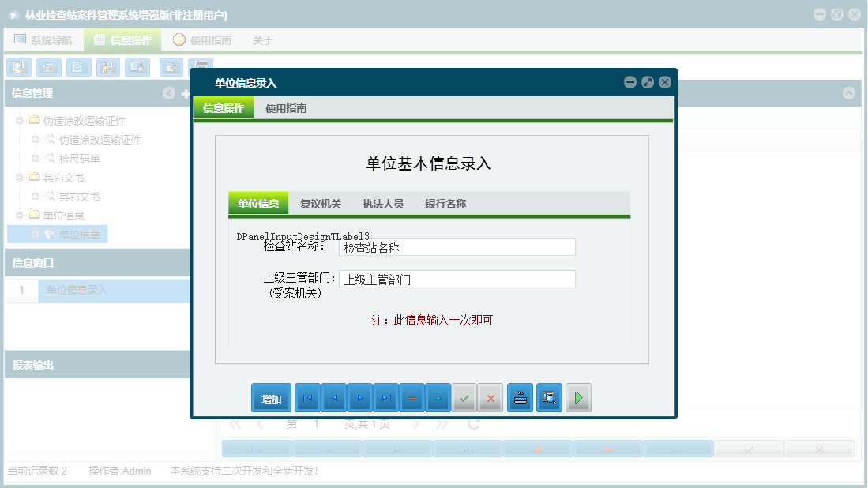Viewport: 868px width, 488px height.
Task: Delete the current record with the minus icon
Action: click(x=412, y=397)
